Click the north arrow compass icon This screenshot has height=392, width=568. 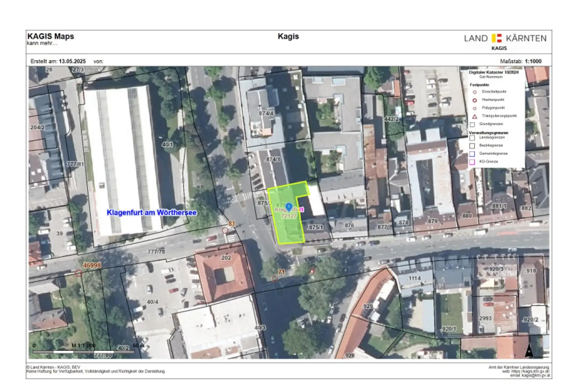pos(529,350)
